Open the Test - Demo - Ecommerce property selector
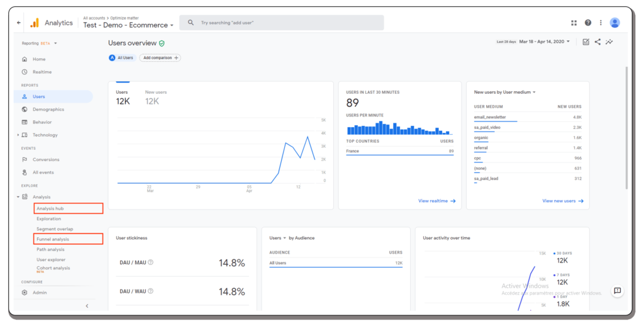This screenshot has height=326, width=644. tap(128, 25)
